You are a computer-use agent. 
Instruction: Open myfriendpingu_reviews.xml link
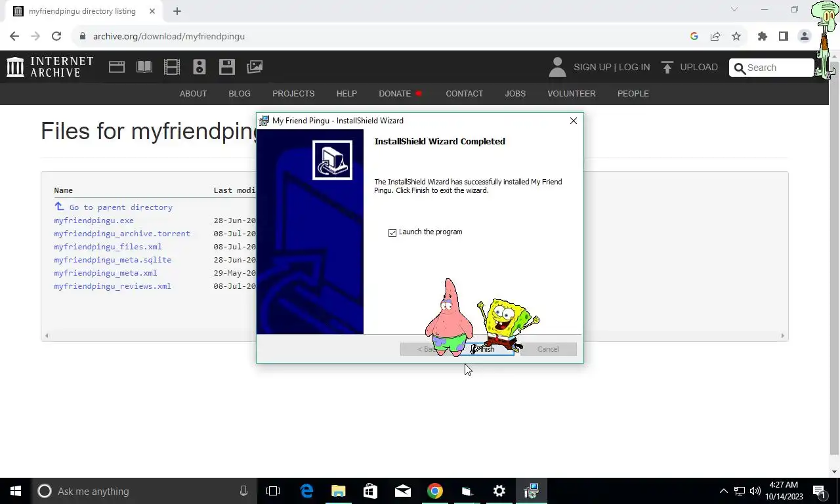click(x=112, y=286)
